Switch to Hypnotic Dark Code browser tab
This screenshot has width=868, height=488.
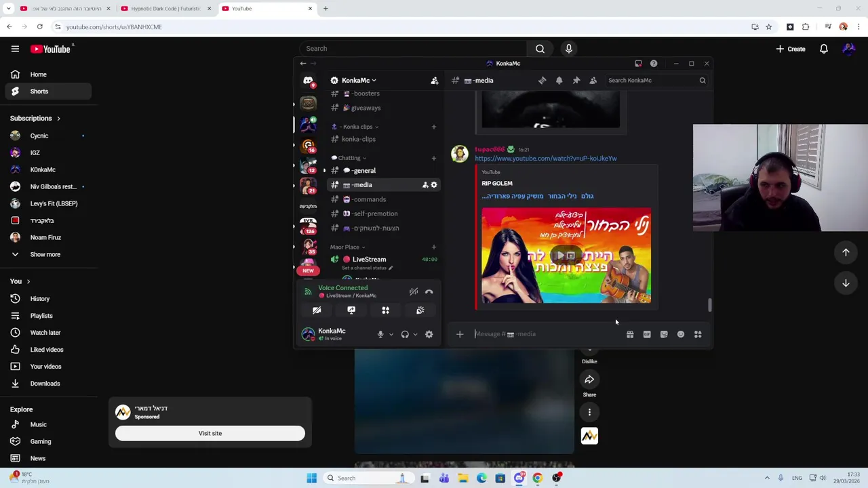click(x=166, y=9)
